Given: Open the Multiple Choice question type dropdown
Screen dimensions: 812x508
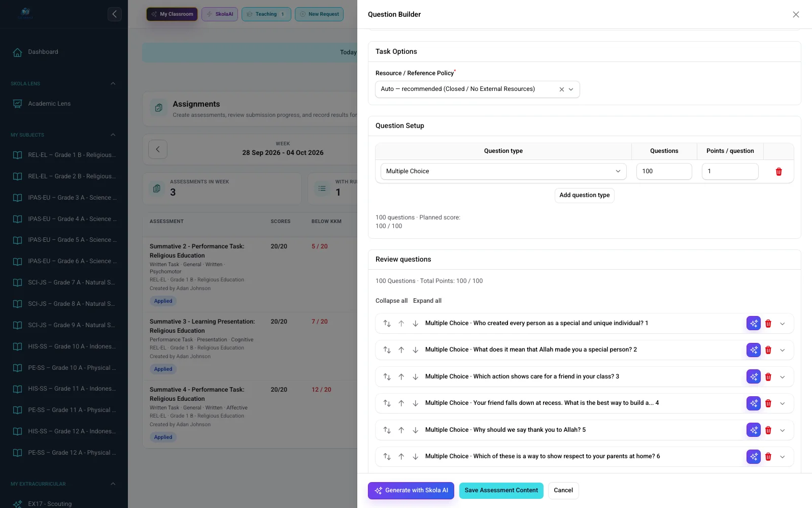Looking at the screenshot, I should point(503,171).
